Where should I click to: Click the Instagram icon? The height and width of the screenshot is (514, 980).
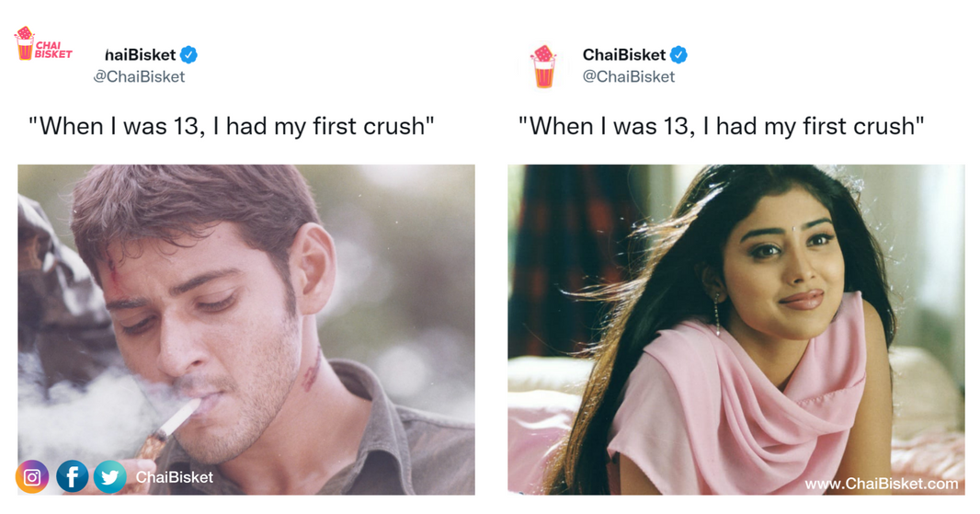pos(32,476)
